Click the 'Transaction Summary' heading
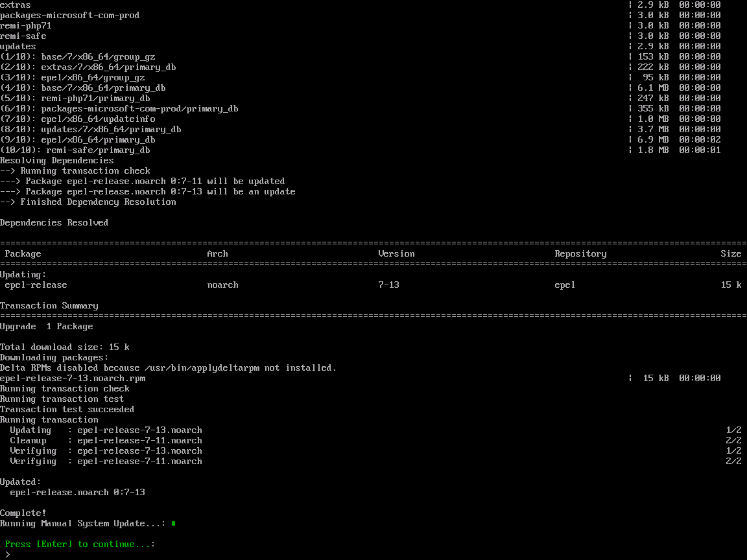This screenshot has height=560, width=747. pyautogui.click(x=49, y=306)
